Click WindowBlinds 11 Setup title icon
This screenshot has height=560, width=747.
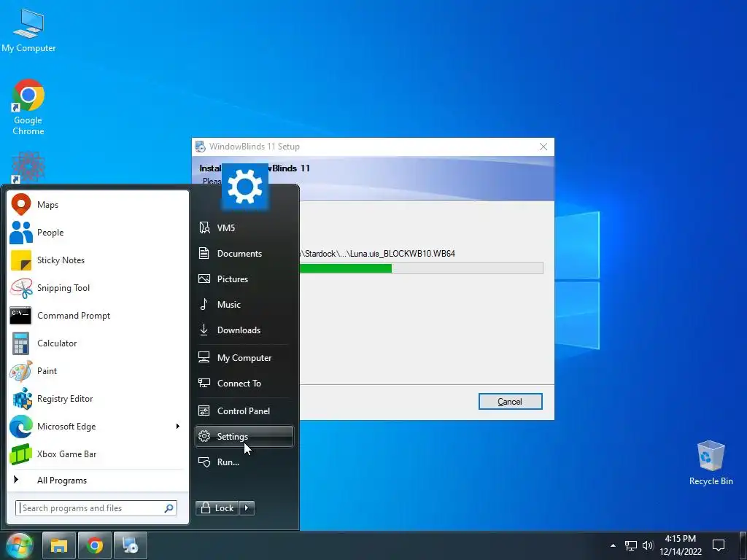[x=201, y=147]
